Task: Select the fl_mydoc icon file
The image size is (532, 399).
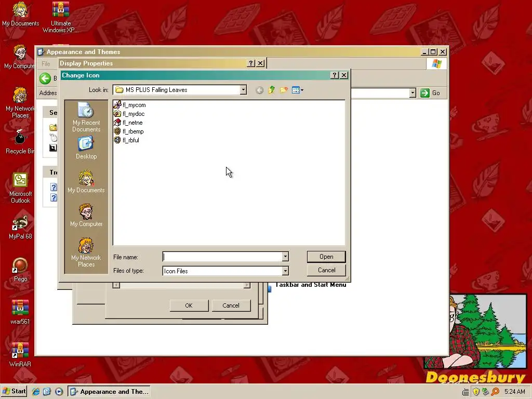Action: [129, 114]
